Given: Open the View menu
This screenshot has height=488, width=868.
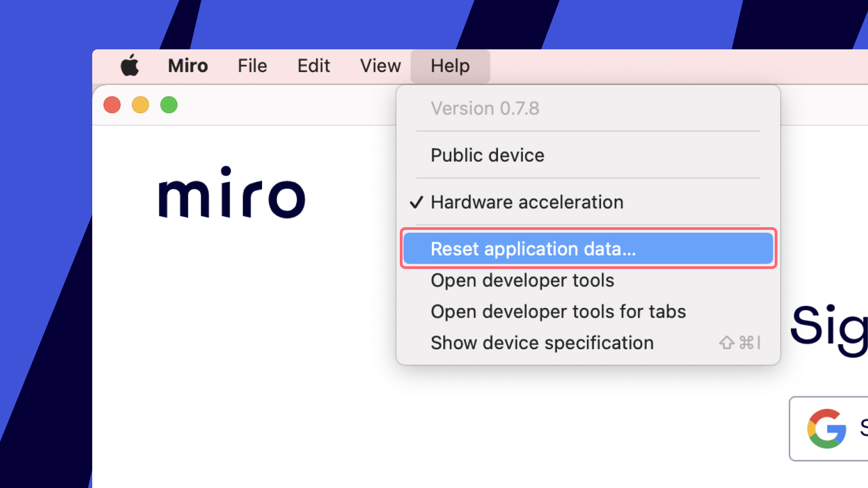Looking at the screenshot, I should pyautogui.click(x=380, y=66).
